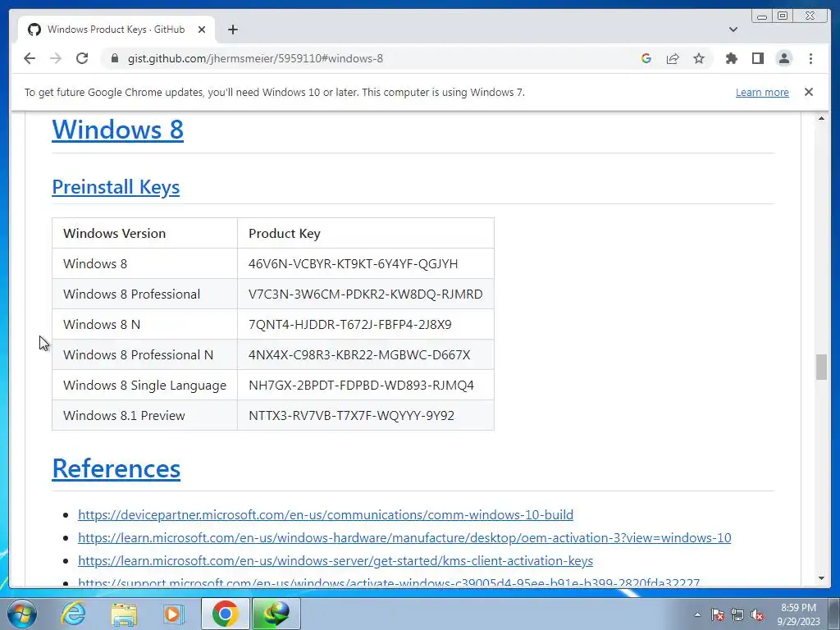Click the Product Key column header
Screen dimensions: 840x630
pyautogui.click(x=366, y=234)
